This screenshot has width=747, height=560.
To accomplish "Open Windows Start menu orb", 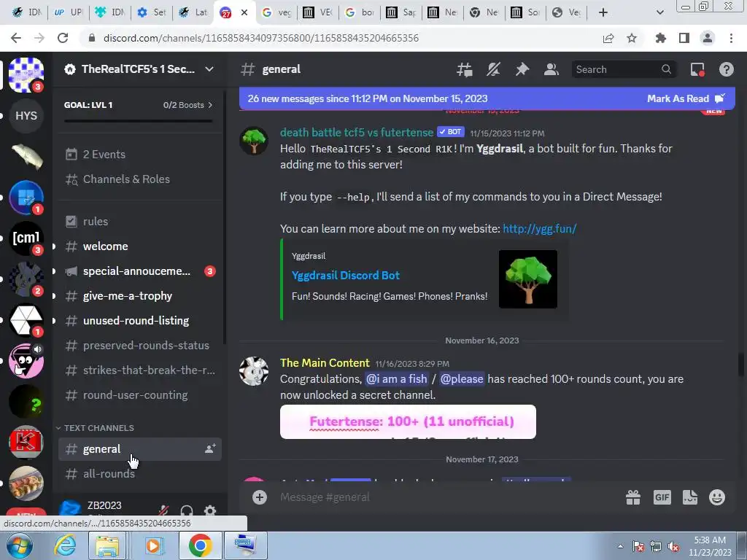I will [x=20, y=545].
